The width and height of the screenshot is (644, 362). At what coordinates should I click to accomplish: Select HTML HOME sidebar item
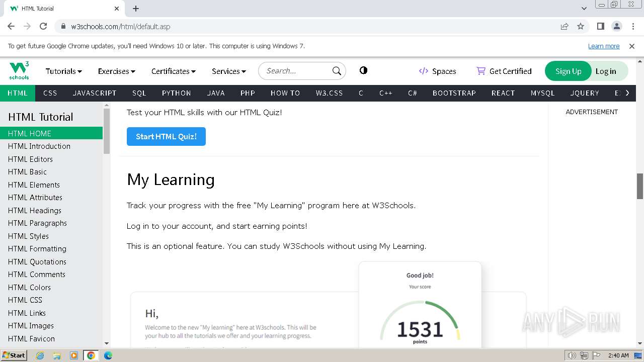[x=51, y=133]
